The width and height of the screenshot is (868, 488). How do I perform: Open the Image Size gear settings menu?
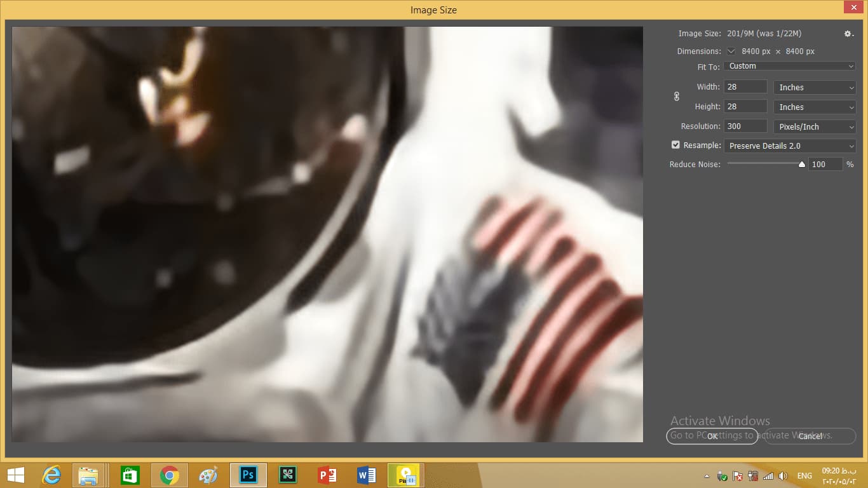pyautogui.click(x=848, y=34)
